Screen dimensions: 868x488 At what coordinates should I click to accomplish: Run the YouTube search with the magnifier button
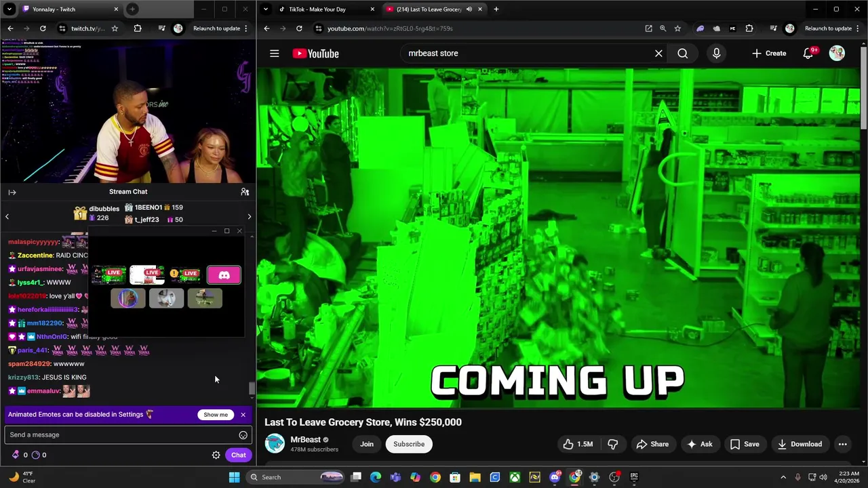(683, 54)
